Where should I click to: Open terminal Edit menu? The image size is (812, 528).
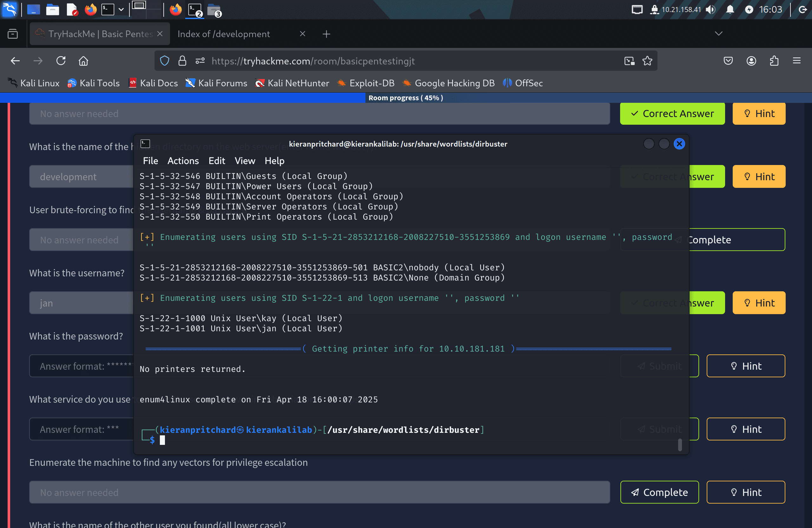[x=217, y=161]
